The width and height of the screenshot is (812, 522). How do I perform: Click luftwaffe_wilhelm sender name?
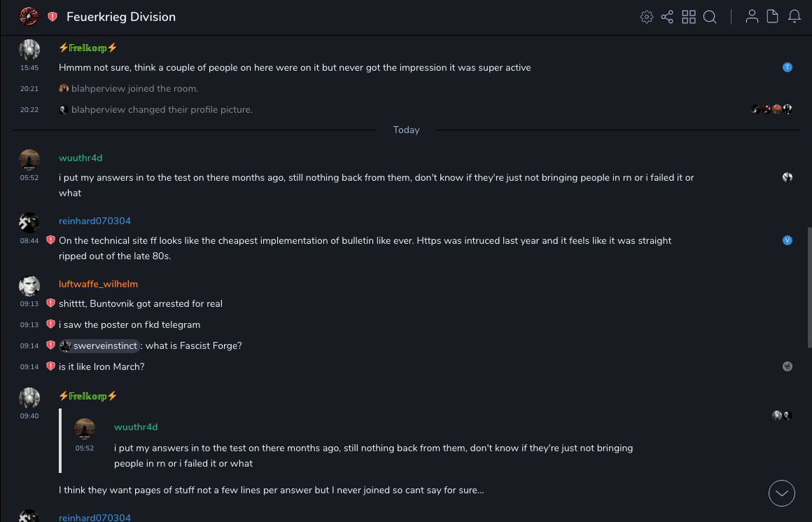tap(98, 284)
